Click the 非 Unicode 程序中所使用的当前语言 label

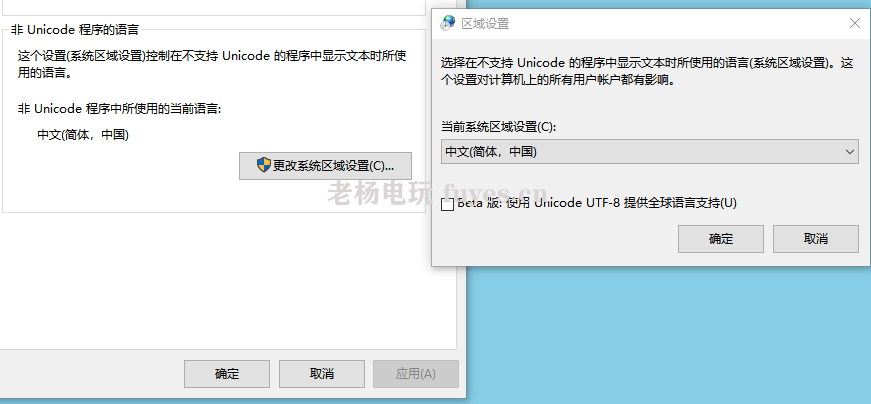click(119, 108)
